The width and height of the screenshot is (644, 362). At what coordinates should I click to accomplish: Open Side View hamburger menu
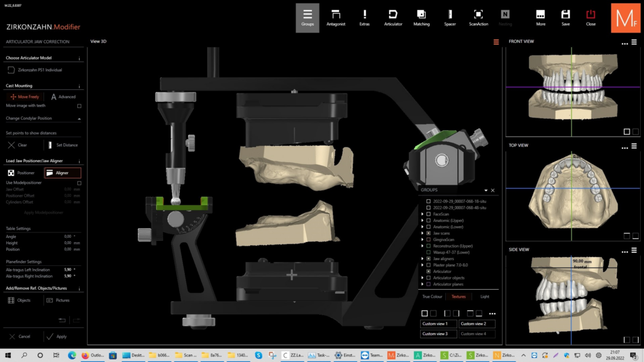point(634,250)
